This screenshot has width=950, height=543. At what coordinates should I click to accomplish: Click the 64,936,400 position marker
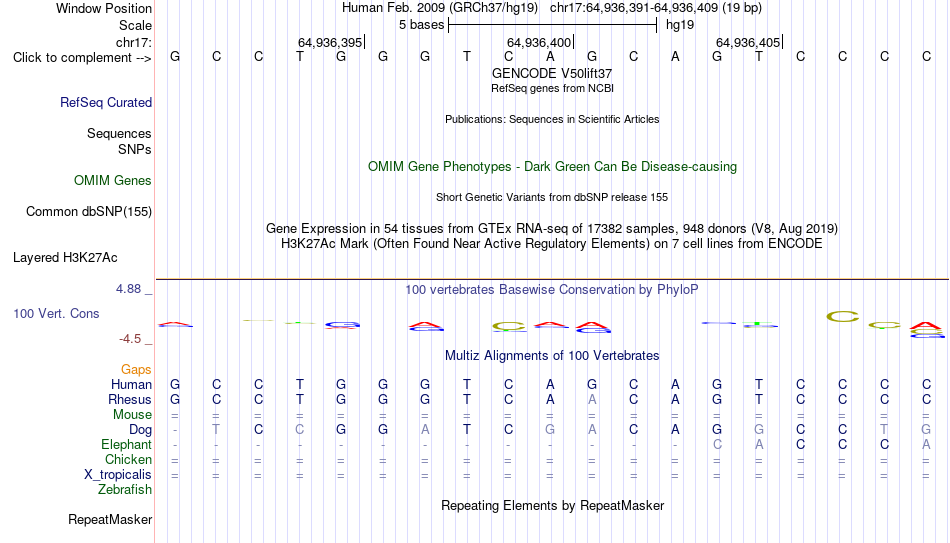[540, 42]
